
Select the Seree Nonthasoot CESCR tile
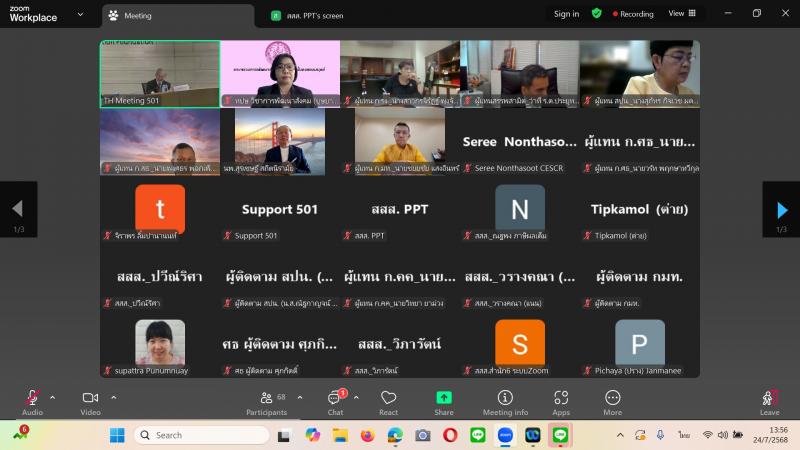(x=520, y=142)
